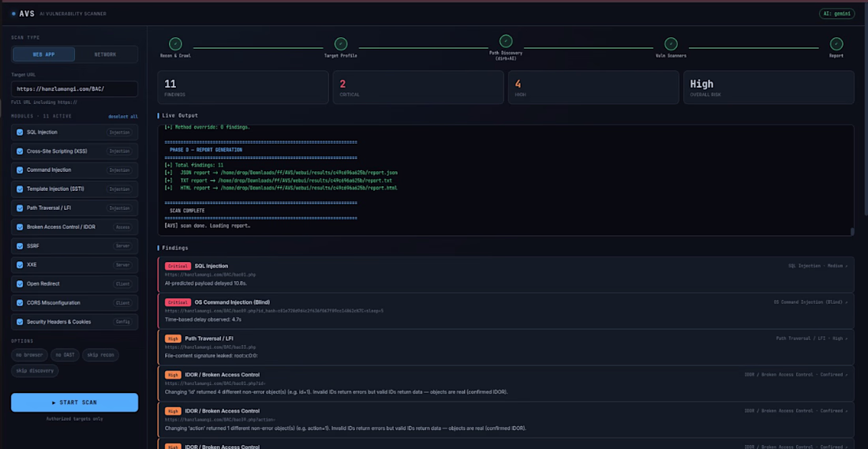This screenshot has width=868, height=449.
Task: Disable Broken Access Control / IDOR module
Action: click(20, 227)
